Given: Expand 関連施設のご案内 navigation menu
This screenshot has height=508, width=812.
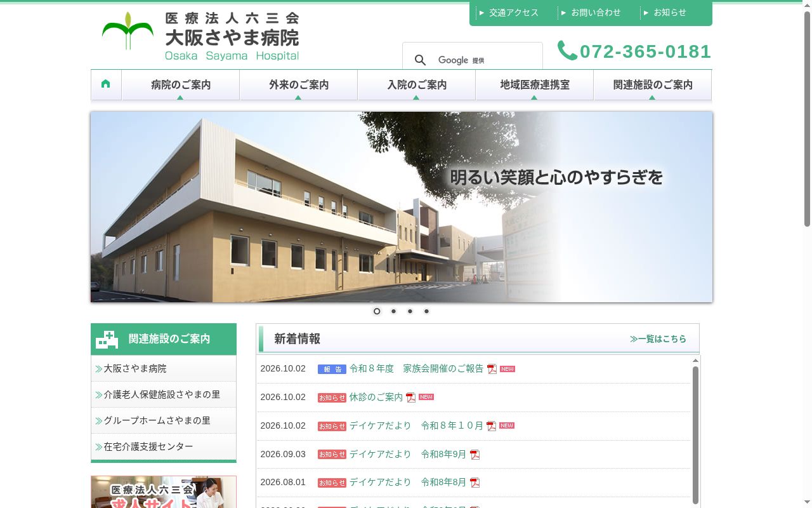Looking at the screenshot, I should tap(653, 84).
